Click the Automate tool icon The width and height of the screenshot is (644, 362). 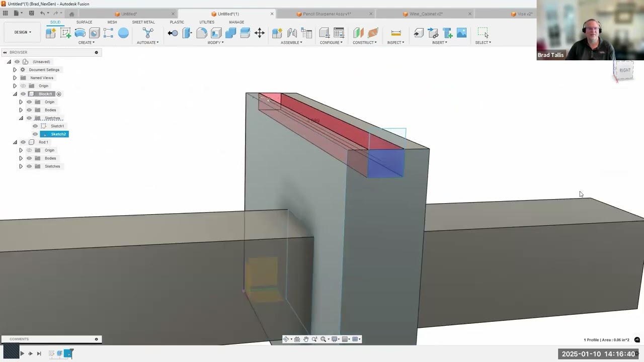pyautogui.click(x=148, y=33)
